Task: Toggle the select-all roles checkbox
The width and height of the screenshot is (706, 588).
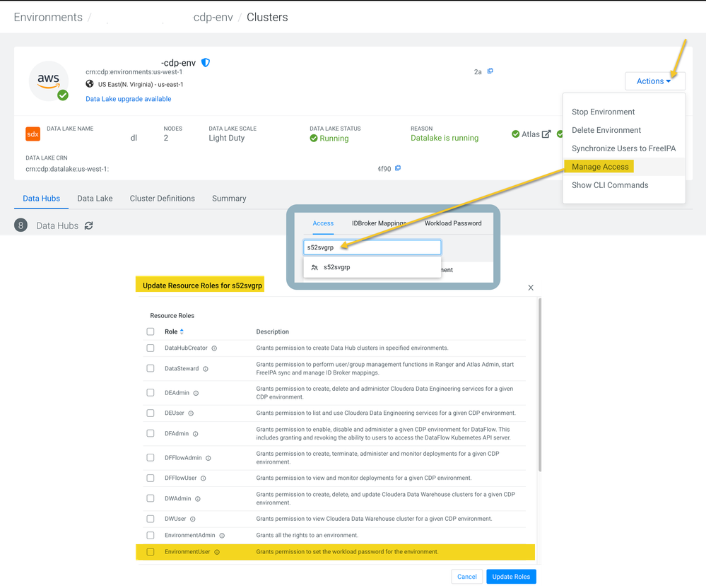Action: (x=151, y=332)
